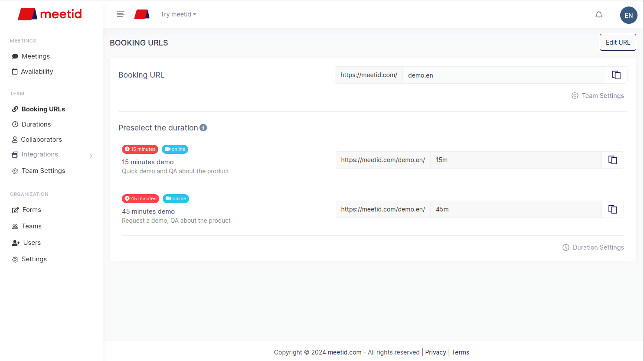Image resolution: width=644 pixels, height=361 pixels.
Task: Open notifications bell icon
Action: point(599,15)
